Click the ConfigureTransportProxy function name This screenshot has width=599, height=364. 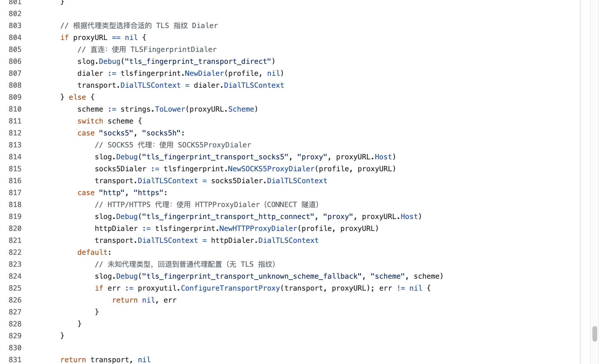point(230,288)
